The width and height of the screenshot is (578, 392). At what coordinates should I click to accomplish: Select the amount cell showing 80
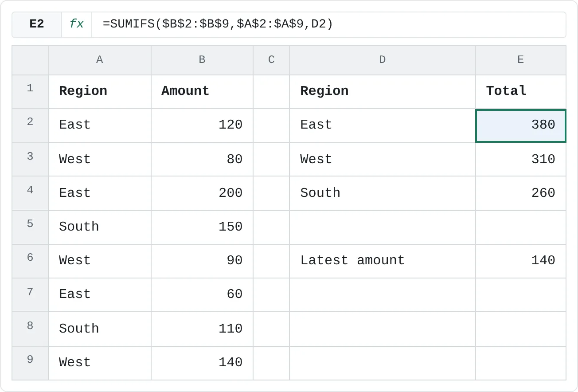click(202, 159)
